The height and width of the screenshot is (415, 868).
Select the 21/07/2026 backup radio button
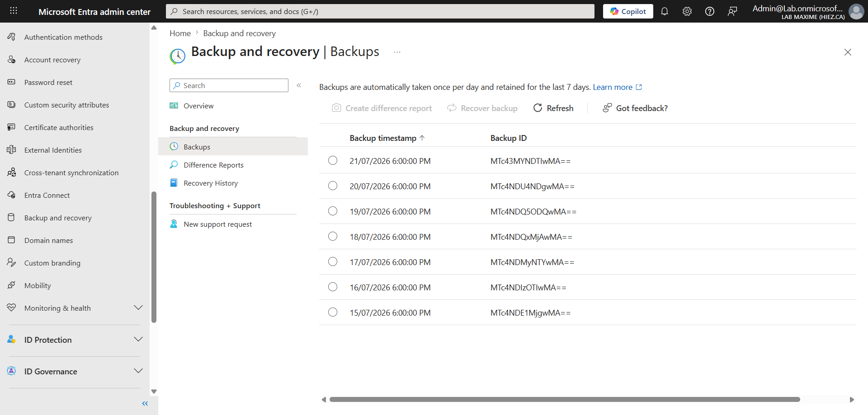tap(333, 160)
